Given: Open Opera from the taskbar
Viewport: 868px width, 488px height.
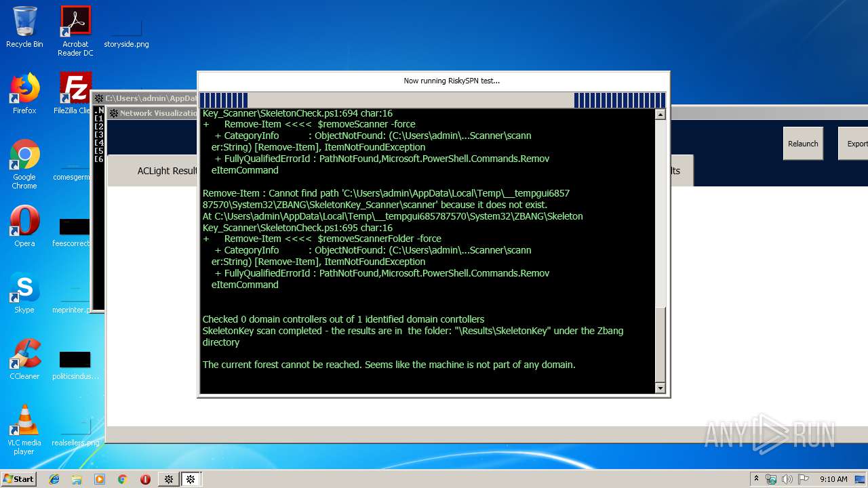Looking at the screenshot, I should pyautogui.click(x=145, y=479).
